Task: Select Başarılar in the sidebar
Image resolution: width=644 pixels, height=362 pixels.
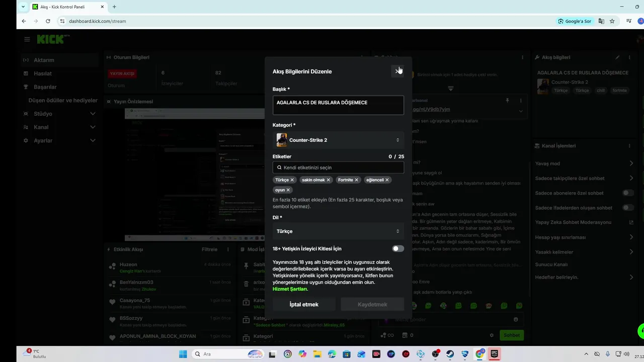Action: [x=59, y=87]
